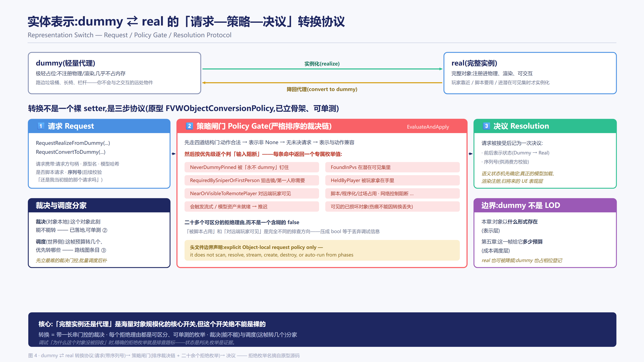Click the red 策略闸门 Policy Gate panel header
This screenshot has width=644, height=362.
(x=322, y=126)
